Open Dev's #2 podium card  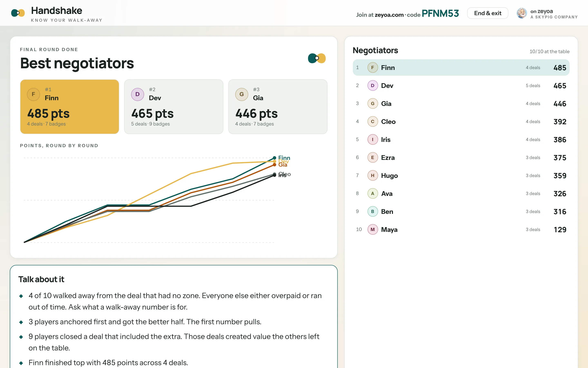[x=174, y=107]
